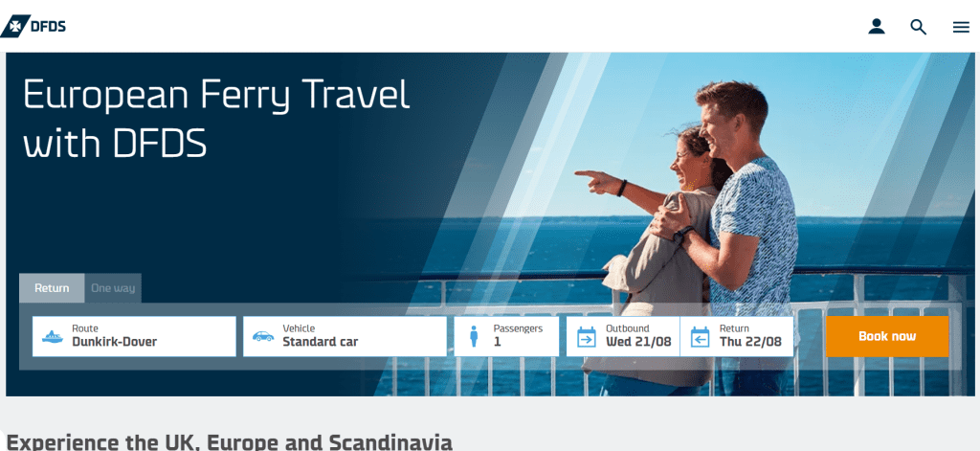
Task: Click the car icon beside Vehicle
Action: (263, 336)
